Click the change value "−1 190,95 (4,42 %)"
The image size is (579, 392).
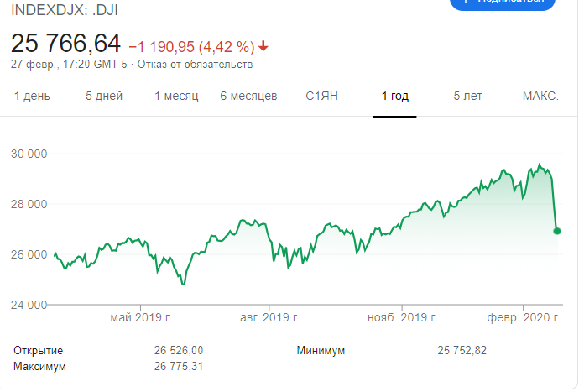(x=191, y=47)
